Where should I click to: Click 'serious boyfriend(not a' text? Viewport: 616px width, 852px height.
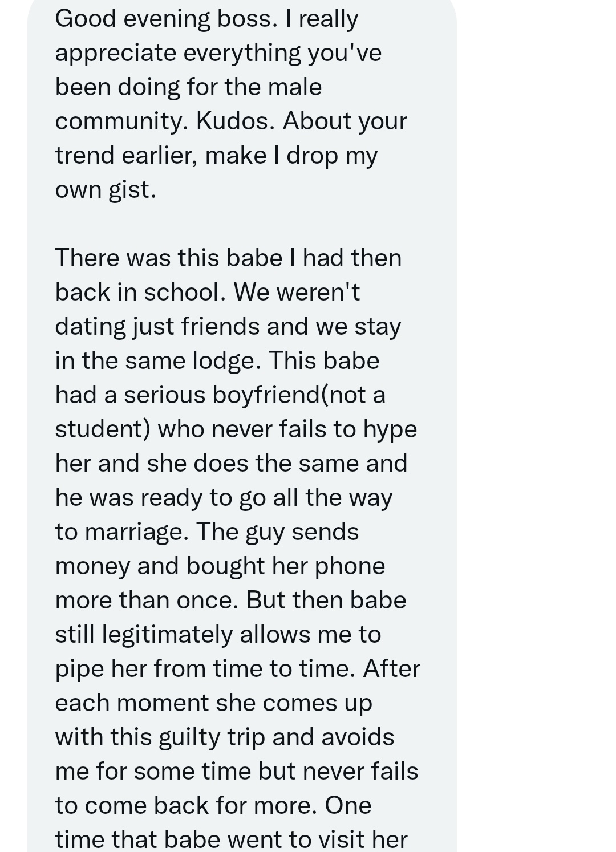tap(255, 395)
